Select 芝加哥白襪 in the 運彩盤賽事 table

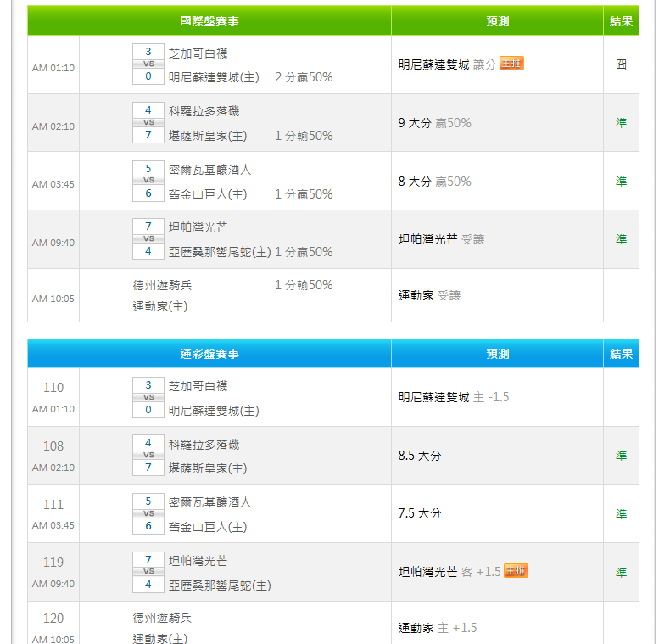coord(198,386)
